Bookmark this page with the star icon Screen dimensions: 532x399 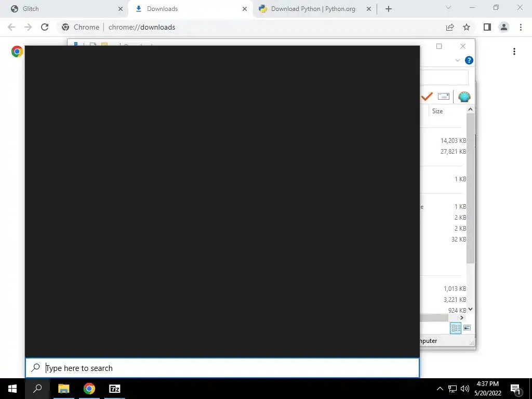tap(467, 27)
